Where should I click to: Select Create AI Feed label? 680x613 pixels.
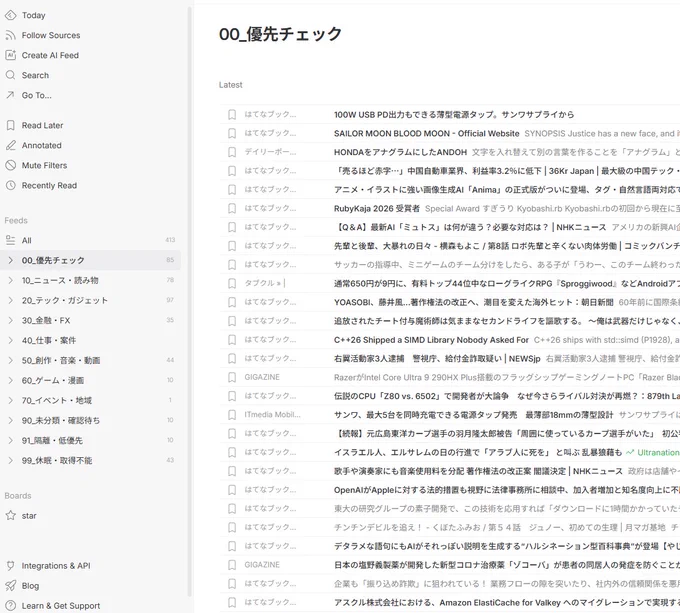pos(50,55)
